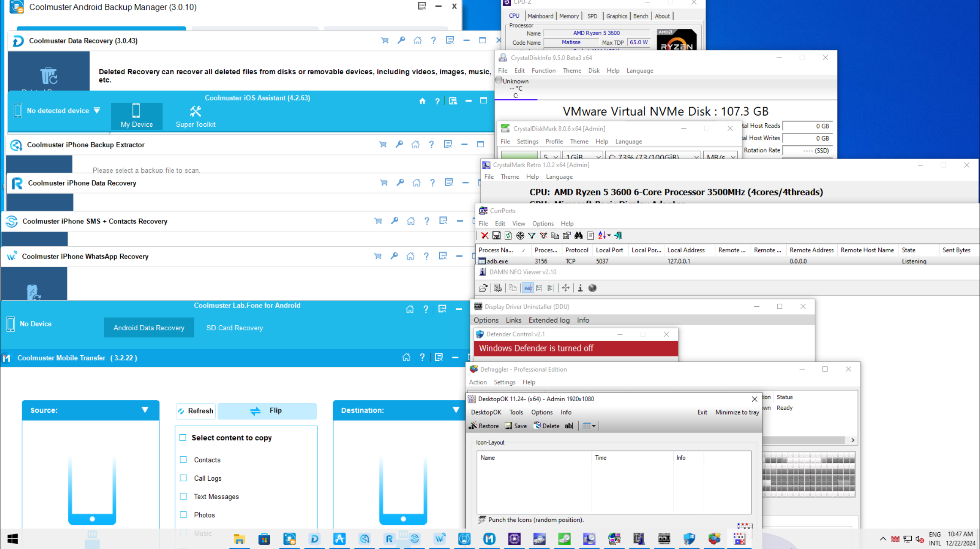Open C: 73% drive dropdown in CrystalDiskMark
Viewport: 980px width, 549px height.
click(653, 156)
